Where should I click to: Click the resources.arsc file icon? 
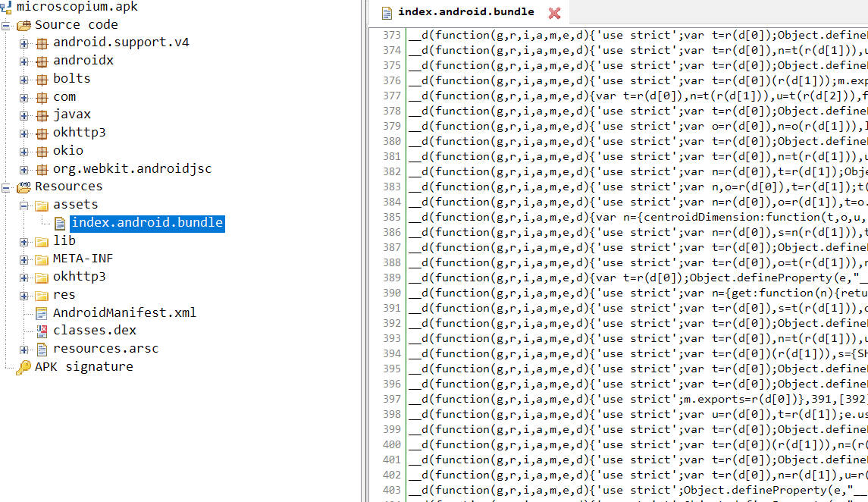(x=42, y=350)
